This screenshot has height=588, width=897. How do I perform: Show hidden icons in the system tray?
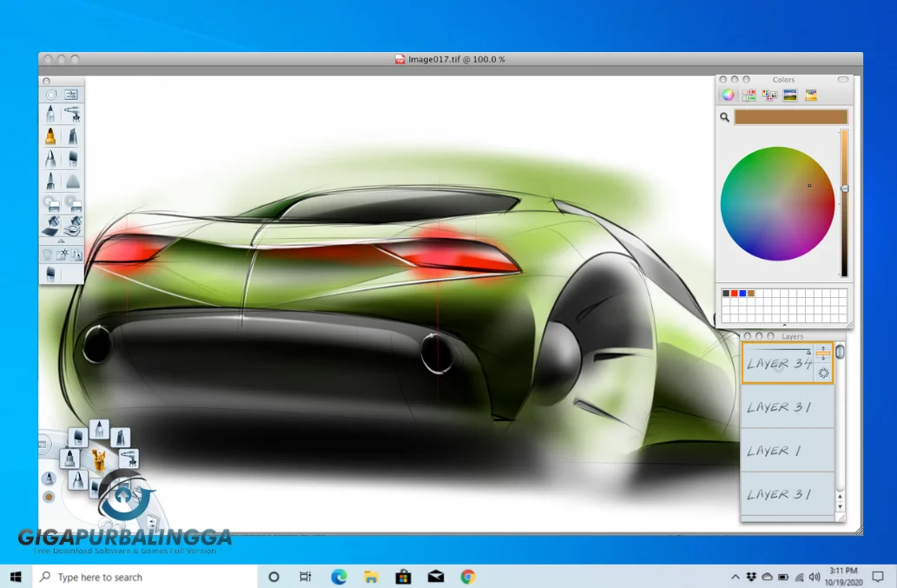(x=735, y=577)
